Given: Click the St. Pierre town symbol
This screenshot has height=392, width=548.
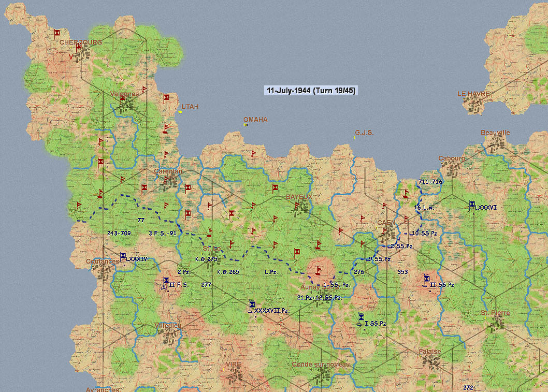Looking at the screenshot, I should pyautogui.click(x=496, y=324).
